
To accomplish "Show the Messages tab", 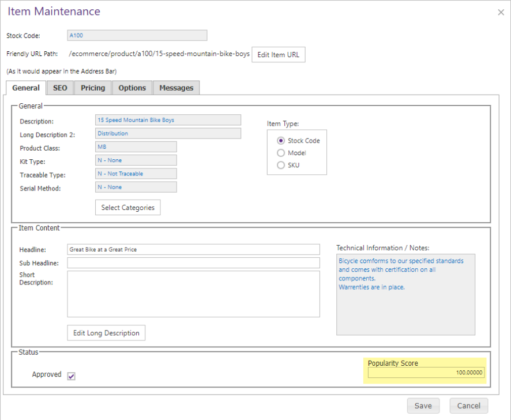I will click(x=176, y=88).
